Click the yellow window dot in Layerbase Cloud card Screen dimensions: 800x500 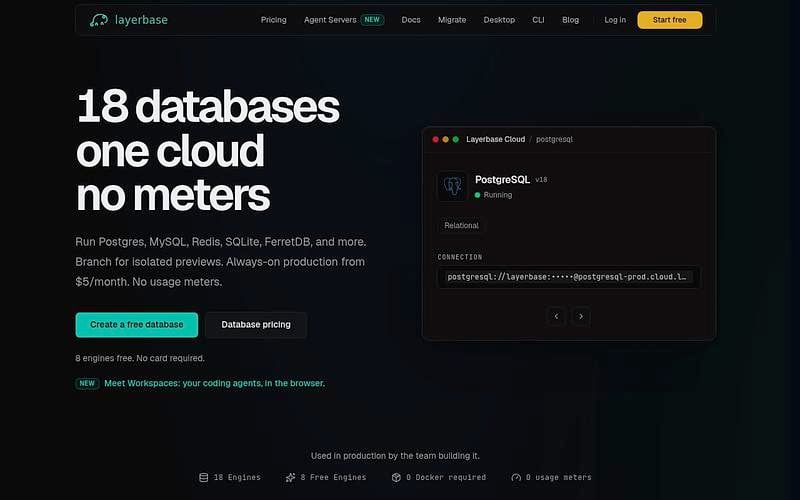[x=445, y=139]
